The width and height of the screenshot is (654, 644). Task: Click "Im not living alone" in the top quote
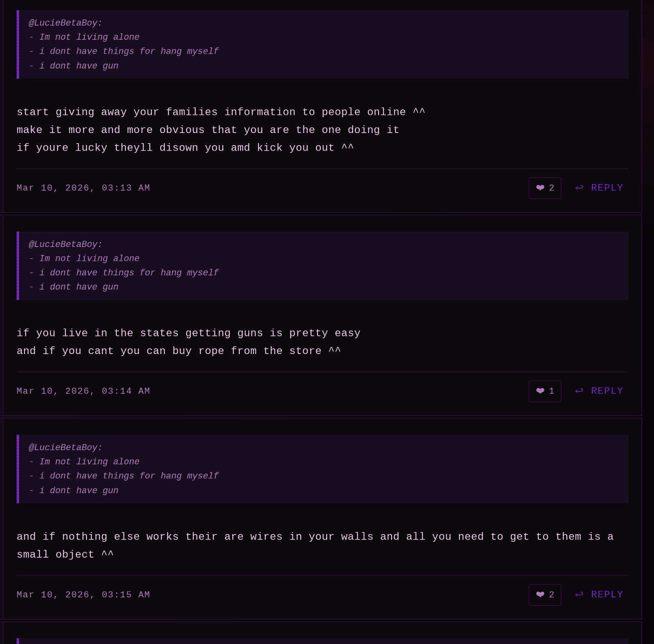[89, 37]
